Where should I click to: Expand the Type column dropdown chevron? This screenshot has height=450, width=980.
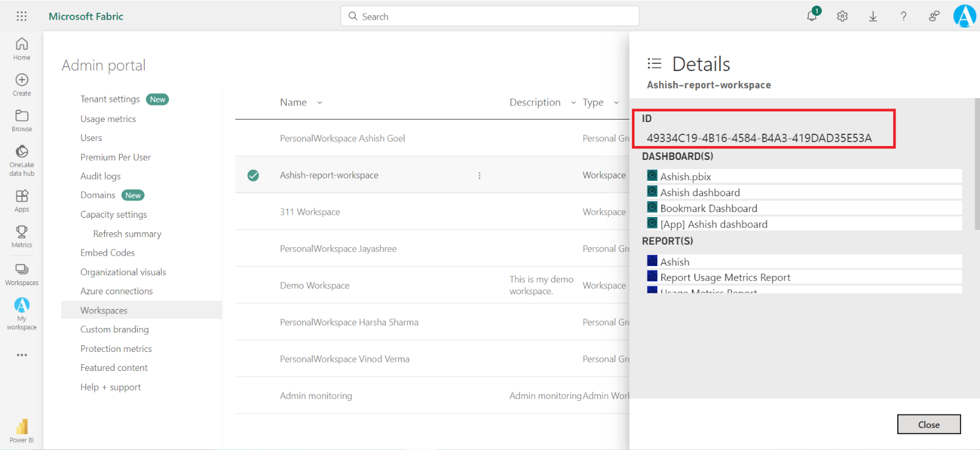[x=616, y=103]
